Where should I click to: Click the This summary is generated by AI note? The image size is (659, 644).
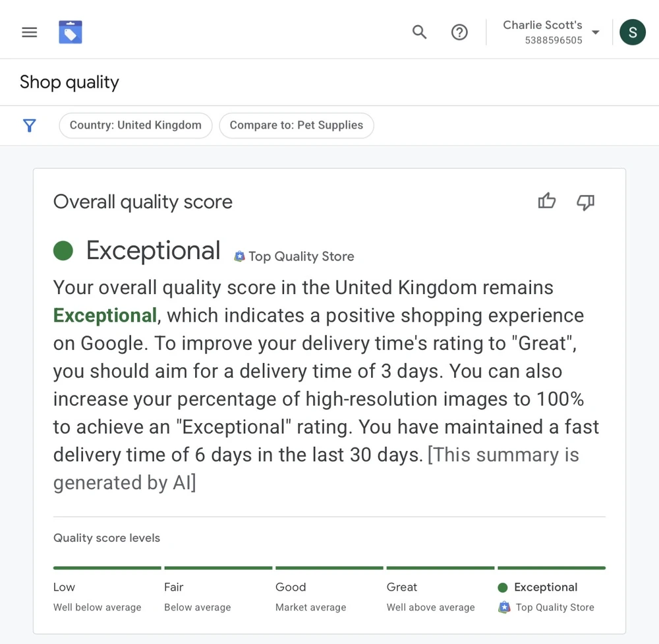pyautogui.click(x=316, y=468)
